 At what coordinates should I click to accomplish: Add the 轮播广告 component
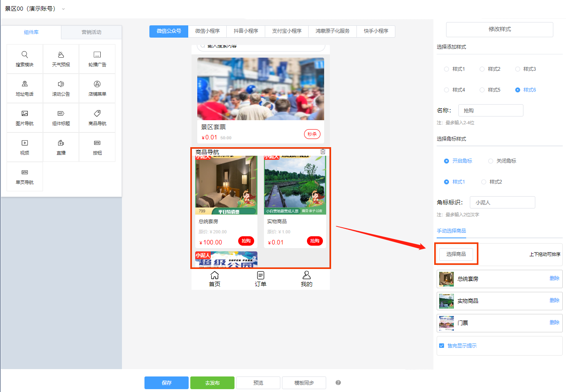tap(97, 58)
